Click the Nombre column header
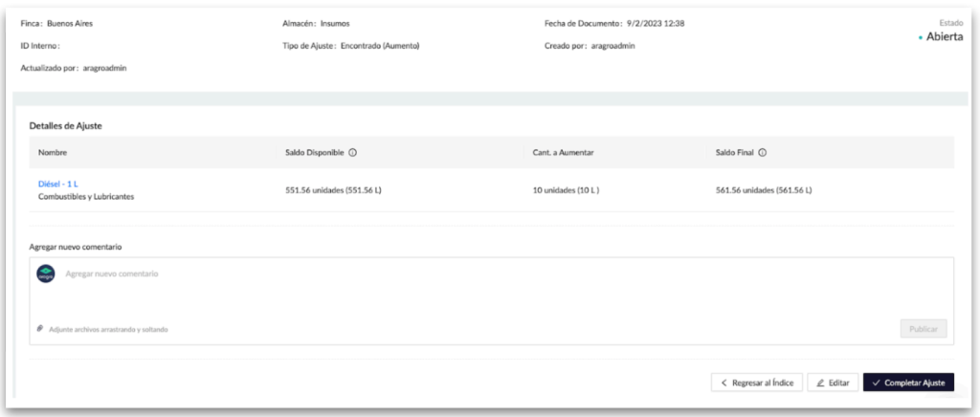 tap(53, 153)
